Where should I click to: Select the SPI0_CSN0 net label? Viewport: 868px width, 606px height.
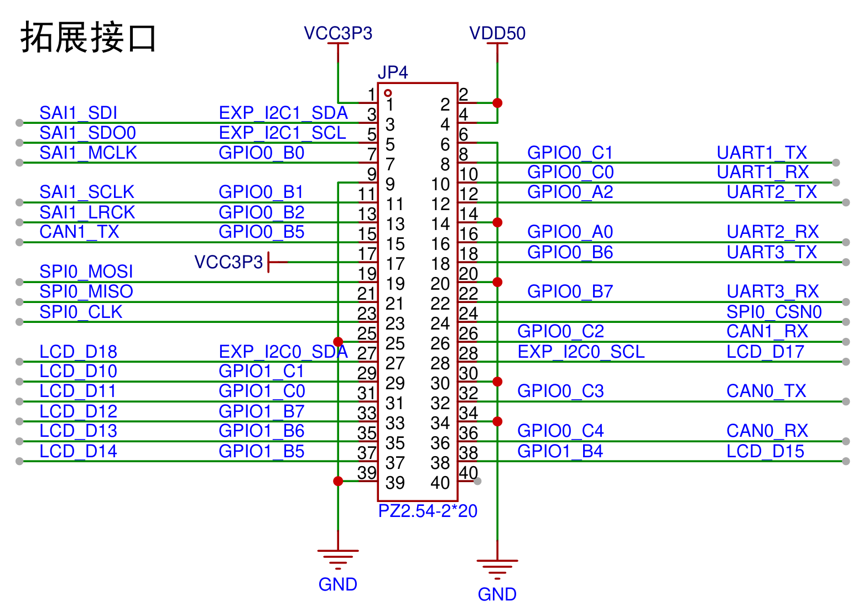[x=774, y=312]
